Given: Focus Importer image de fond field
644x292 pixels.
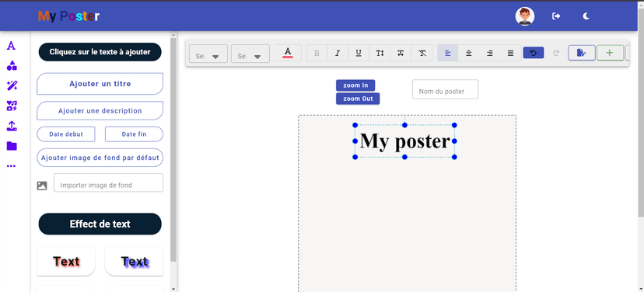Looking at the screenshot, I should [x=108, y=183].
